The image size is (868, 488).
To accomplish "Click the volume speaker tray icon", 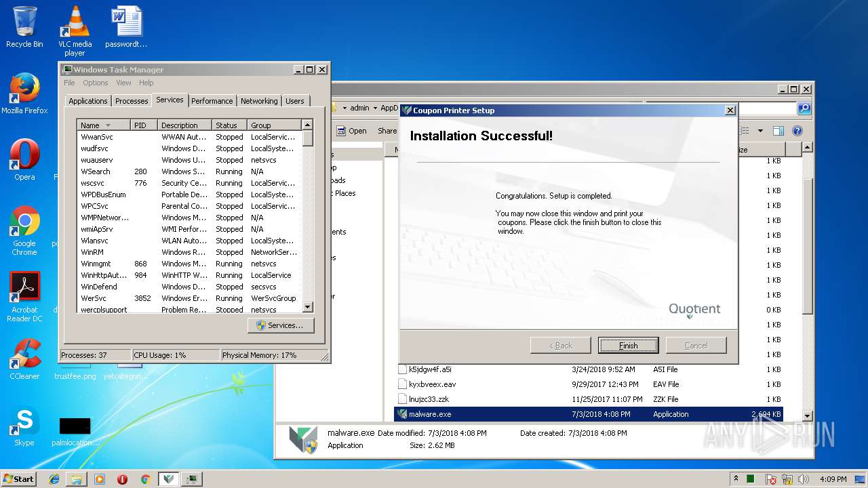I will [804, 479].
